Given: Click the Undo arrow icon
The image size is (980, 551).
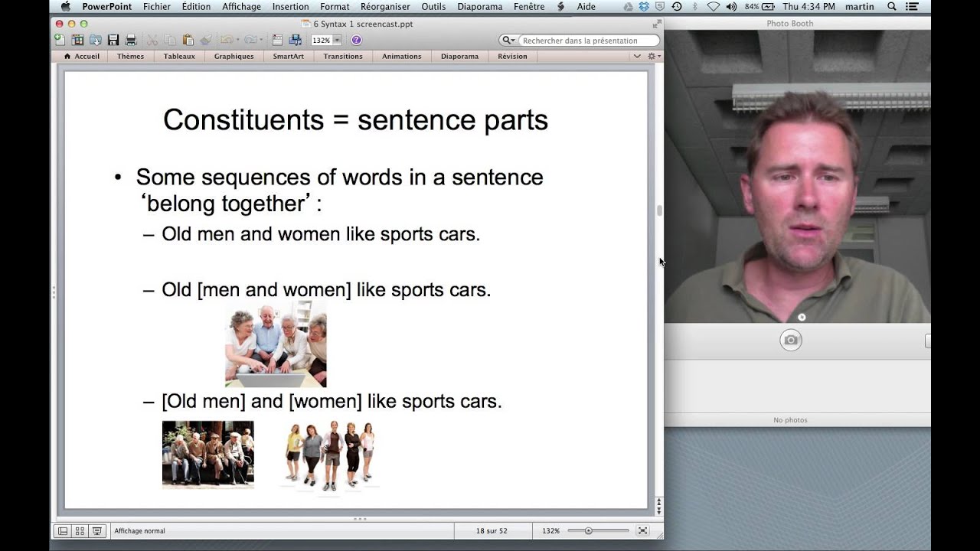Looking at the screenshot, I should coord(227,40).
